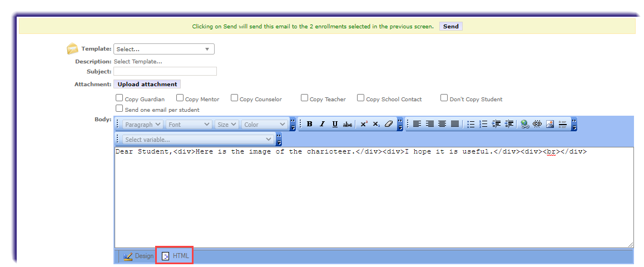Image resolution: width=644 pixels, height=267 pixels.
Task: Insert a hyperlink with globe icon
Action: 524,124
